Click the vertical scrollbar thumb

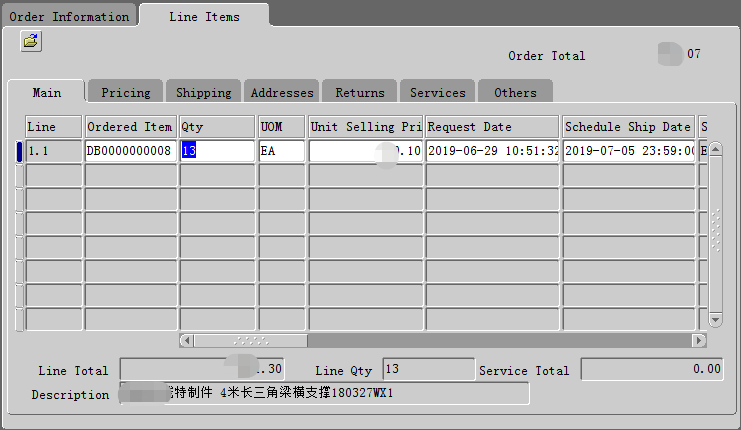click(x=715, y=235)
